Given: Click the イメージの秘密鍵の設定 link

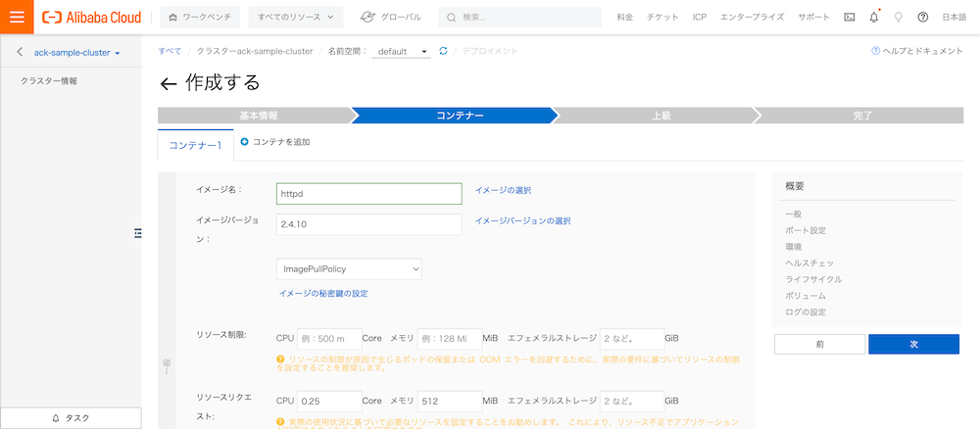Looking at the screenshot, I should coord(322,293).
